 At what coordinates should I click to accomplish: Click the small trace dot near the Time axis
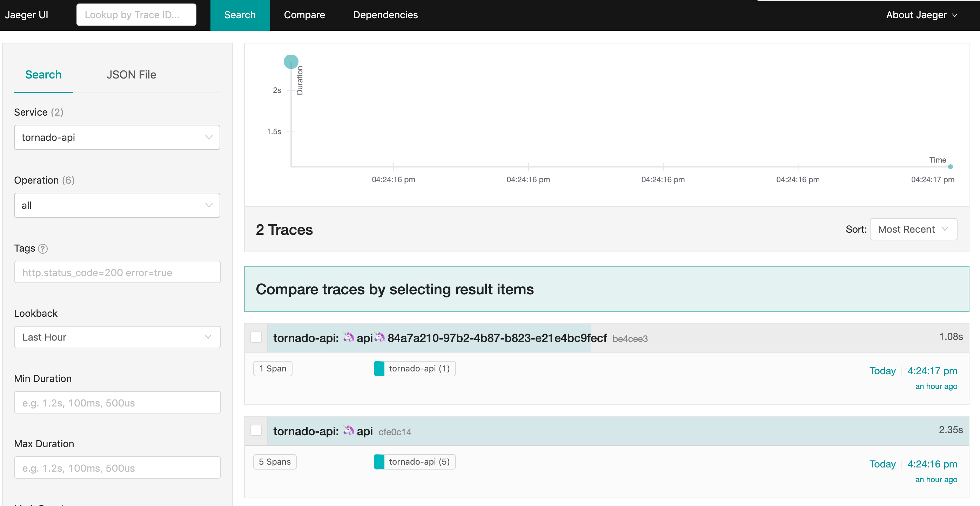[950, 167]
